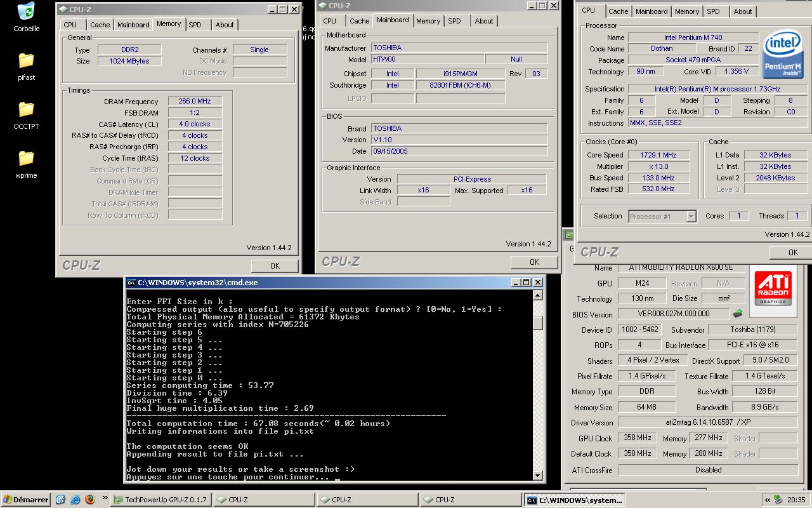The height and width of the screenshot is (508, 812).
Task: Click the Show Desktop quick launch icon
Action: click(61, 500)
